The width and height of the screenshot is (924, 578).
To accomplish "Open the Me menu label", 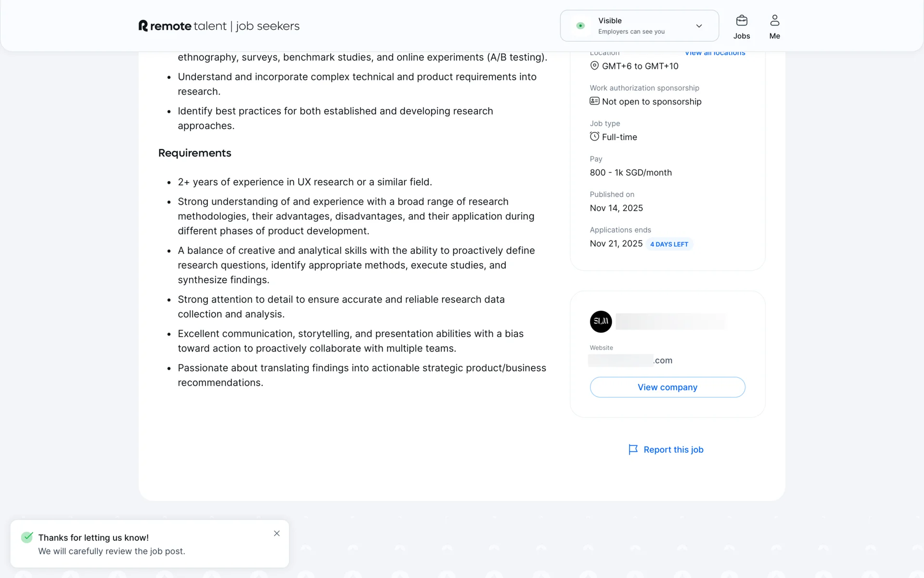I will [774, 36].
